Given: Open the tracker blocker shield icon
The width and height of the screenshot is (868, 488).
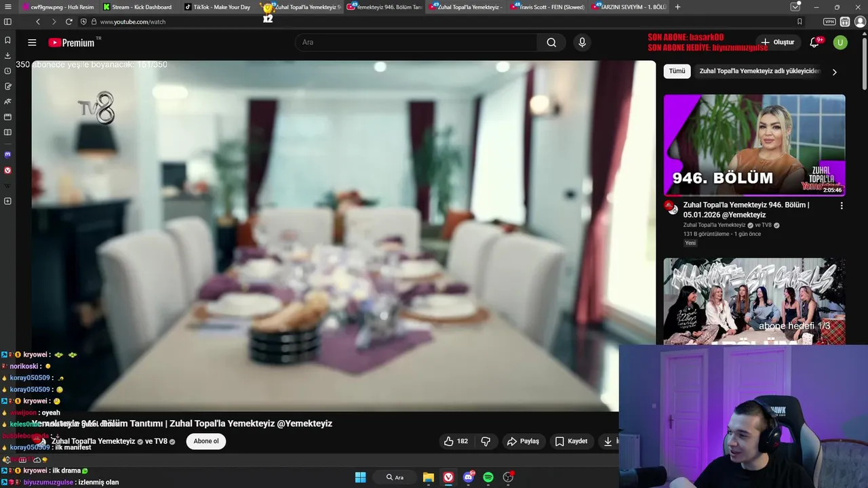Looking at the screenshot, I should coord(83,22).
